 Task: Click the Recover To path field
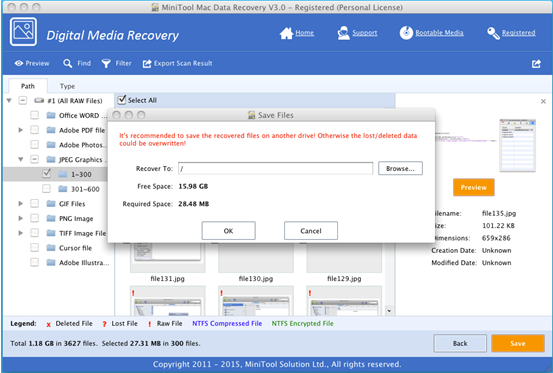(275, 169)
